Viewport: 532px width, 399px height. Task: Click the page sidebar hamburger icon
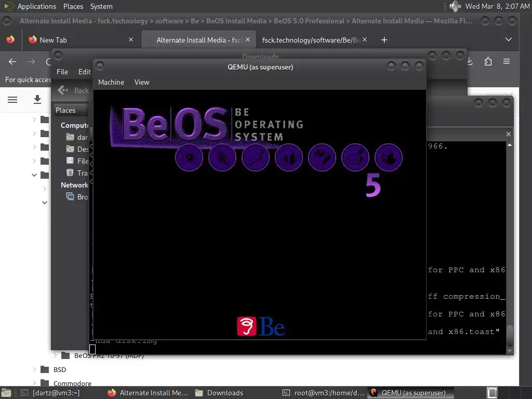click(12, 99)
